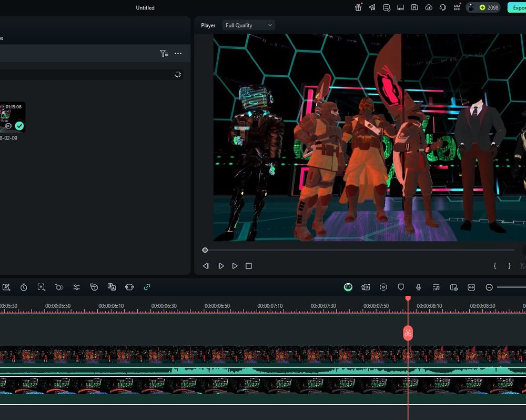This screenshot has height=420, width=526.
Task: Click the AI video record icon
Action: 366,287
